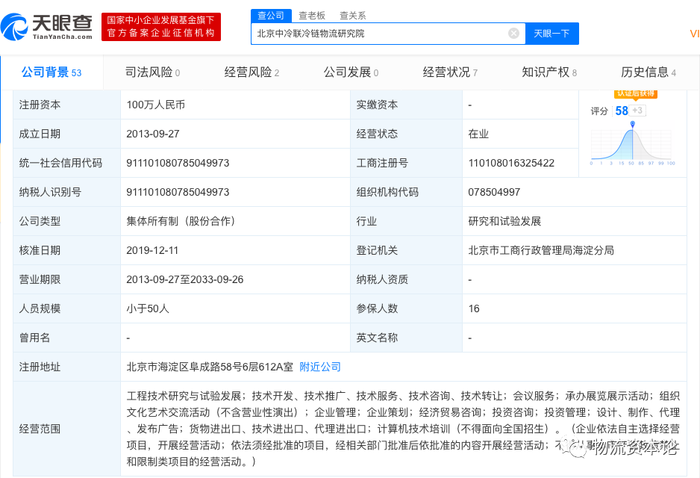Click the 曾用名 label cell
This screenshot has height=478, width=700.
[x=67, y=338]
